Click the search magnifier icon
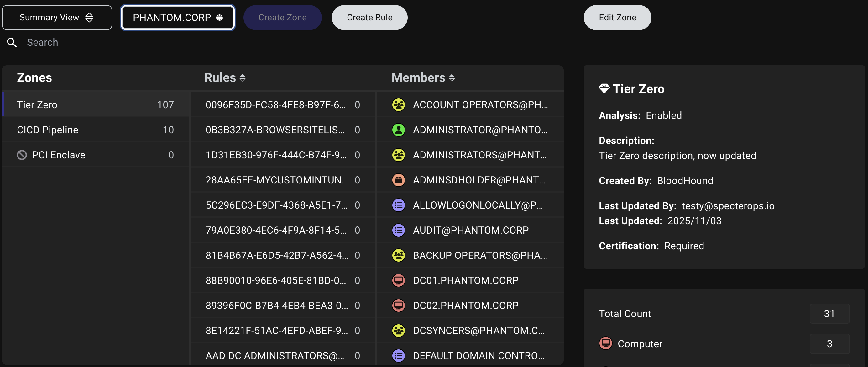Screen dimensions: 868x367 pyautogui.click(x=12, y=42)
